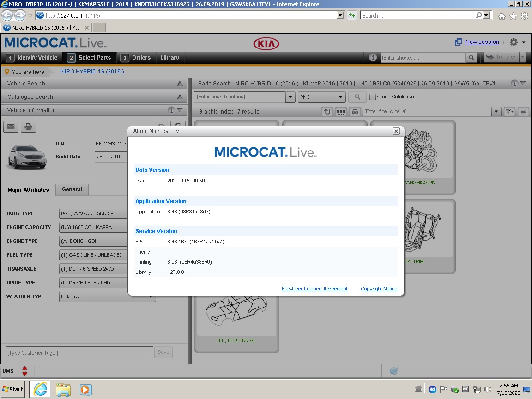532x399 pixels.
Task: Open the Library tab
Action: pyautogui.click(x=169, y=58)
